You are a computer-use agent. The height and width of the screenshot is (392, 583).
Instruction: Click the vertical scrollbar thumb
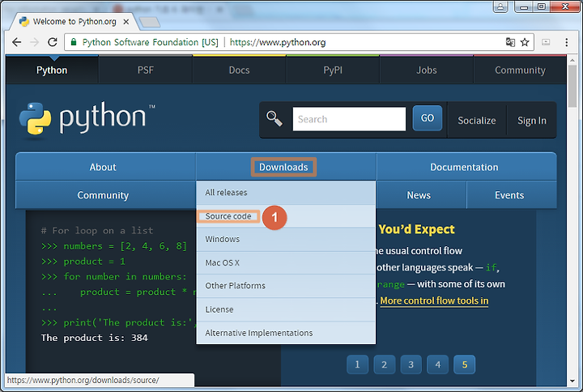(572, 87)
